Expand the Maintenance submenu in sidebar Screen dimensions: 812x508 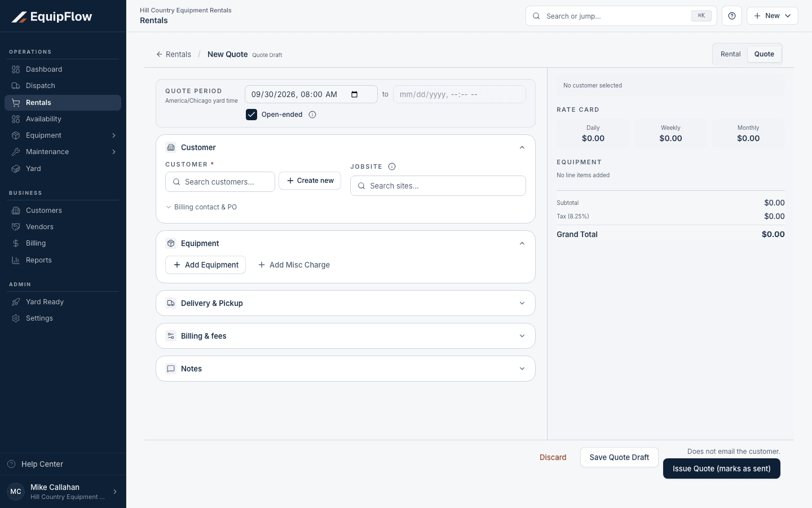pyautogui.click(x=114, y=152)
